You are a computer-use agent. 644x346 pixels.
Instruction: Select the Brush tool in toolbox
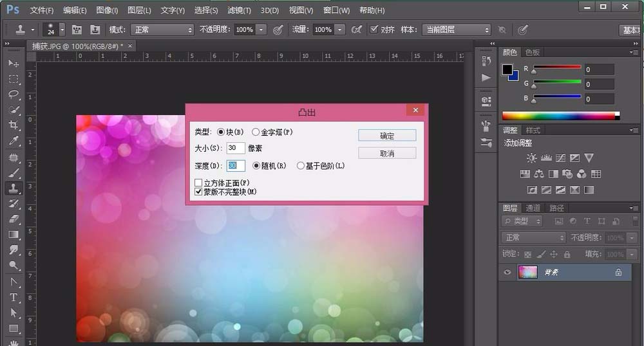[x=13, y=173]
